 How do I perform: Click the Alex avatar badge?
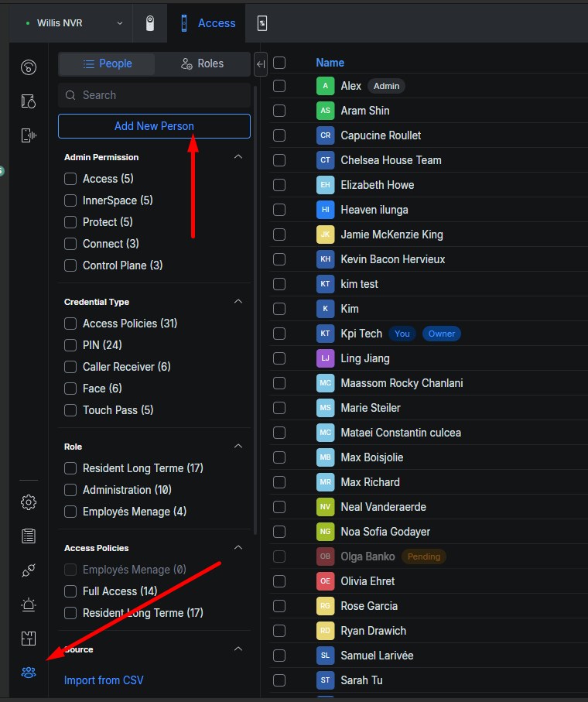pos(325,86)
